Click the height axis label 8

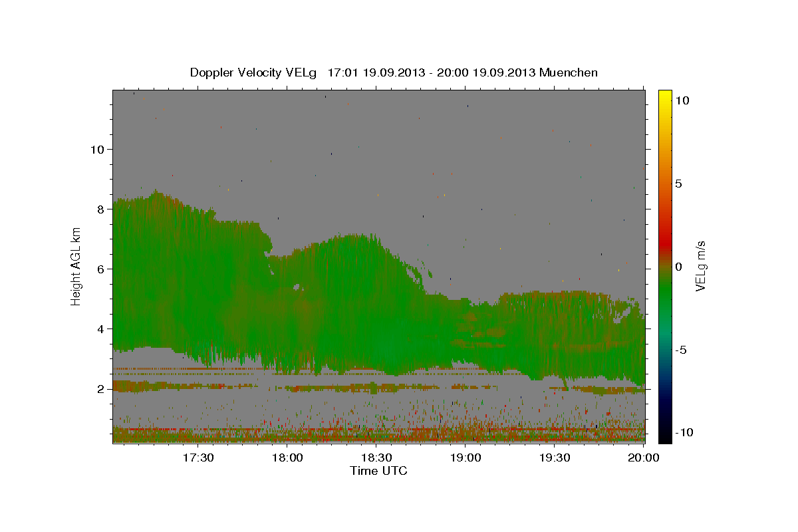(102, 209)
